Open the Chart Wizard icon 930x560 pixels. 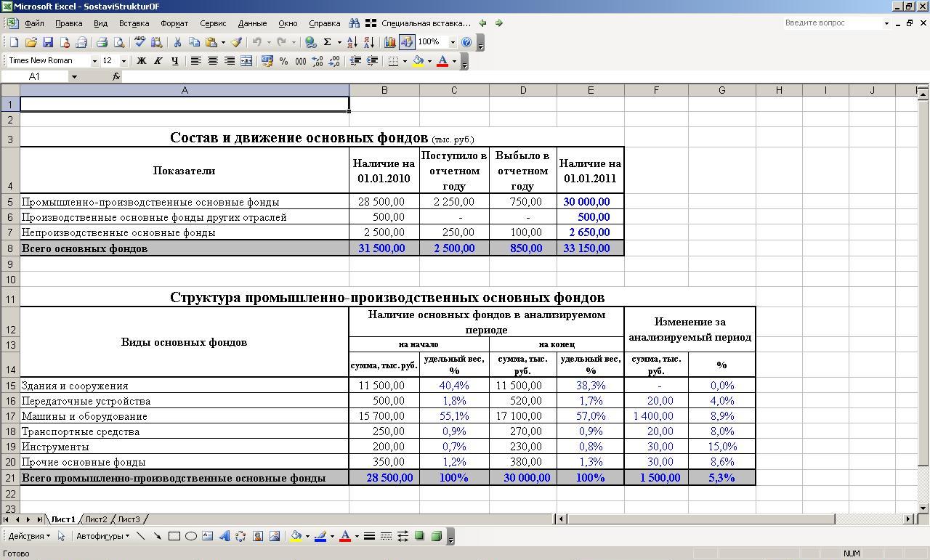pyautogui.click(x=390, y=43)
